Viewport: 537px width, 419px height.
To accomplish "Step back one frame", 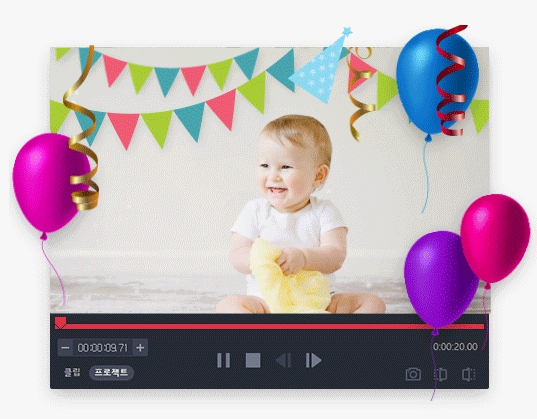I will 284,360.
